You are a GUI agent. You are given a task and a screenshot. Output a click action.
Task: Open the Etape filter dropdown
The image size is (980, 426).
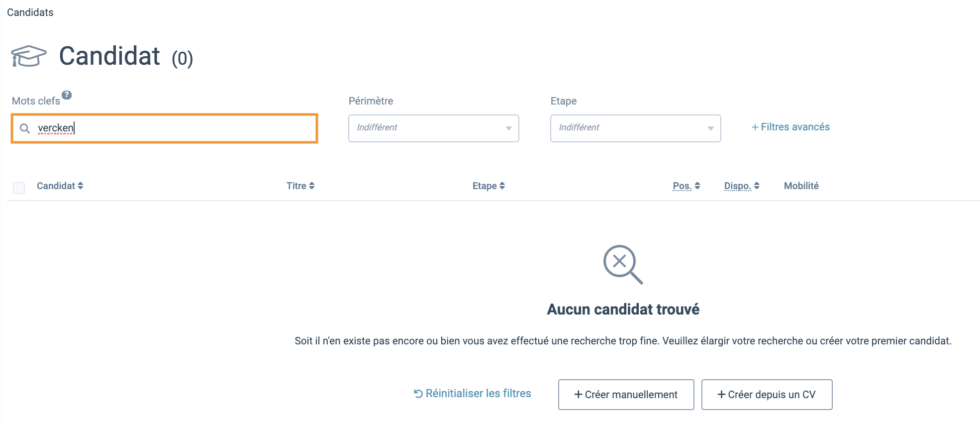(636, 128)
